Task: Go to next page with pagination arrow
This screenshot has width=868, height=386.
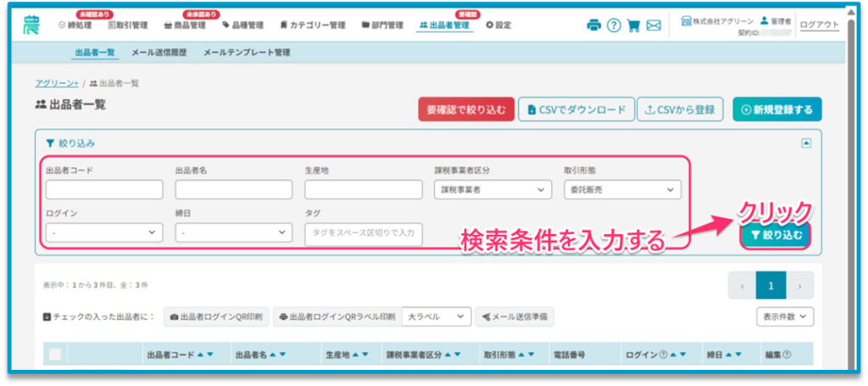Action: (x=799, y=286)
